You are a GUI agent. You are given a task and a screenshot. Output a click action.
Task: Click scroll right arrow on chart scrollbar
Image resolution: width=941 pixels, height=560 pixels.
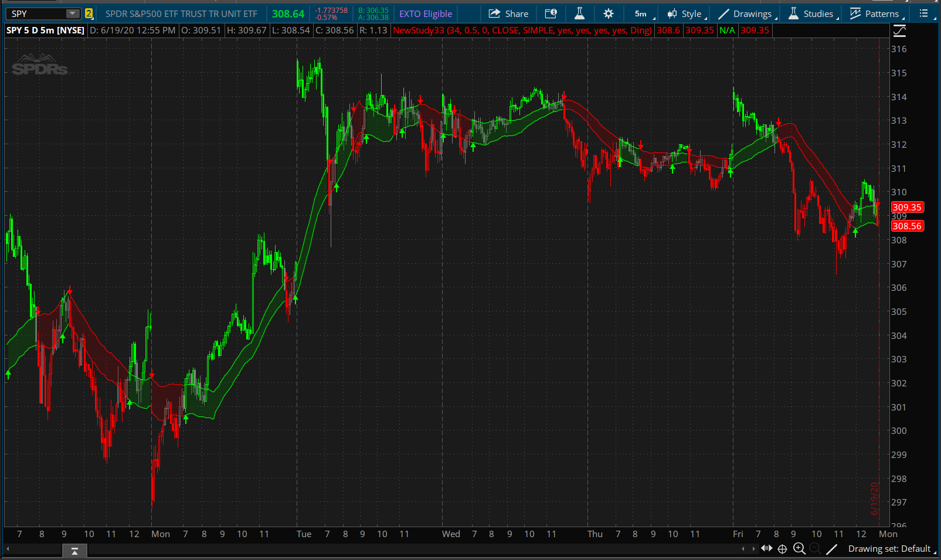[x=753, y=549]
